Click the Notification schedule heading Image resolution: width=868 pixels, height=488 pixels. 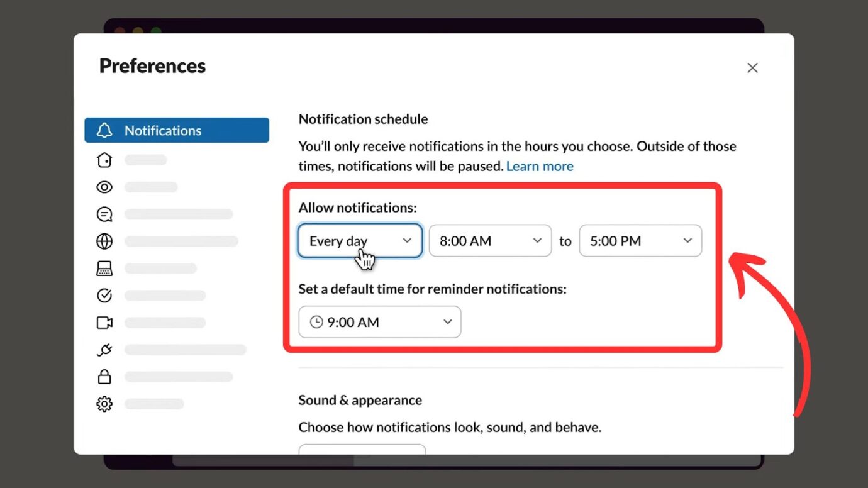363,119
